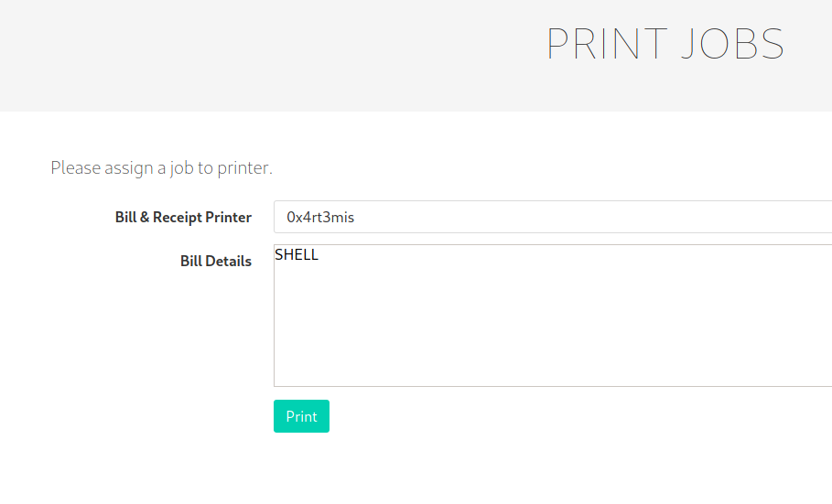
Task: Select the "Bill & Receipt Printer" label
Action: tap(183, 218)
